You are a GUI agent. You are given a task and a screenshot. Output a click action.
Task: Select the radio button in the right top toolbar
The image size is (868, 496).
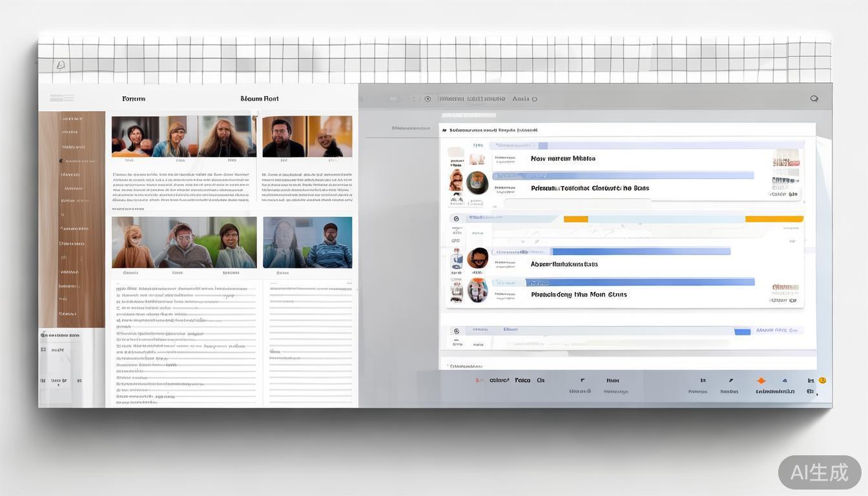[x=428, y=99]
